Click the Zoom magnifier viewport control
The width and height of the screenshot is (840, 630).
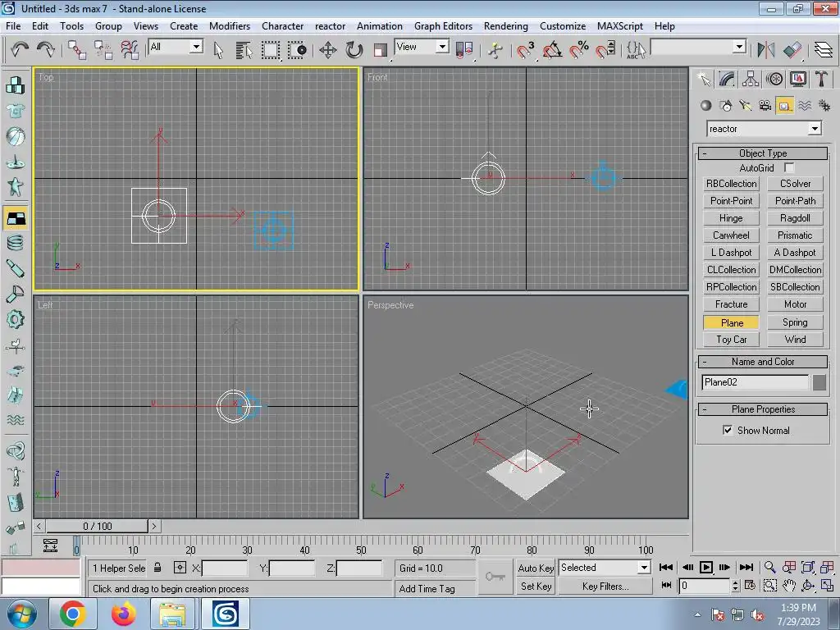tap(769, 568)
